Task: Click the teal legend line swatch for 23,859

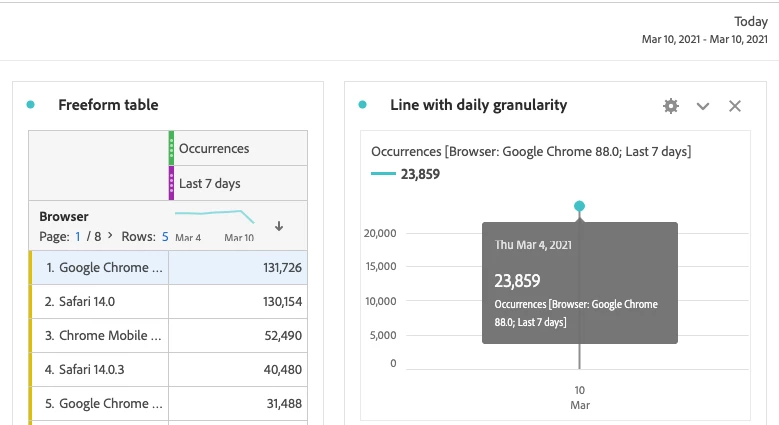Action: click(x=382, y=173)
